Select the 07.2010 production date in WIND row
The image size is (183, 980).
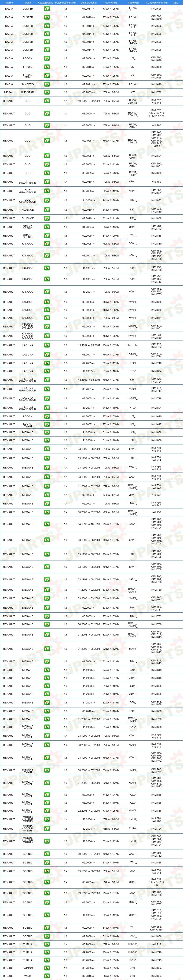[x=88, y=976]
